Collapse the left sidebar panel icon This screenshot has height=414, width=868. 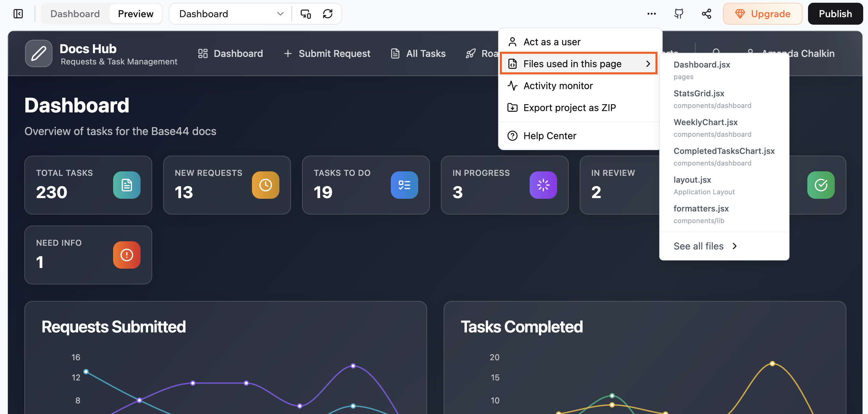click(x=18, y=14)
